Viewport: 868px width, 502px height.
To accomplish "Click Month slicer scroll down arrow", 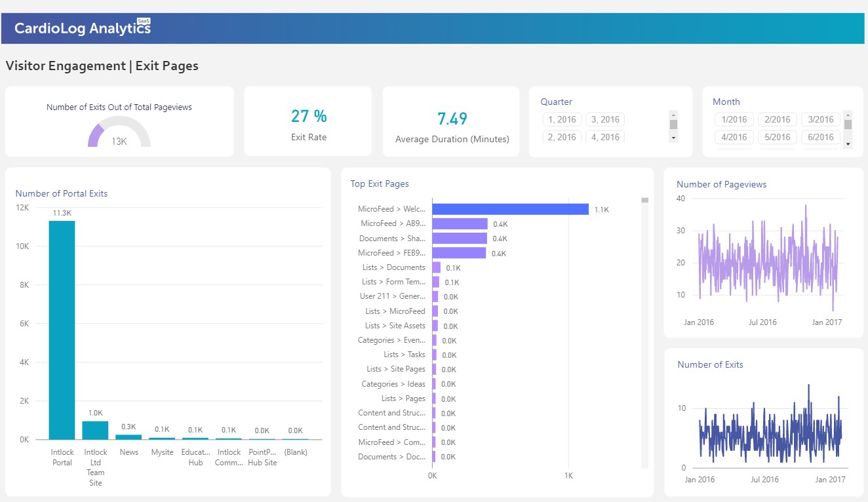I will coord(848,144).
